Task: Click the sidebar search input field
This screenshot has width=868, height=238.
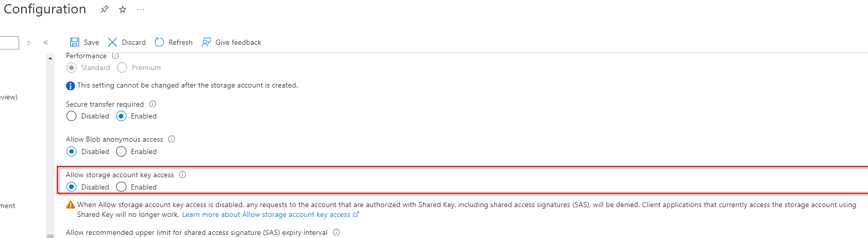Action: (x=9, y=42)
